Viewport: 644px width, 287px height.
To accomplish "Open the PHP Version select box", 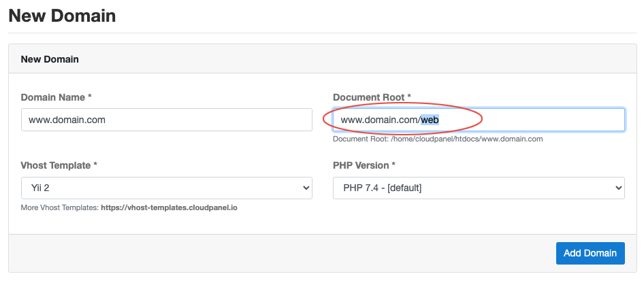I will pos(479,188).
